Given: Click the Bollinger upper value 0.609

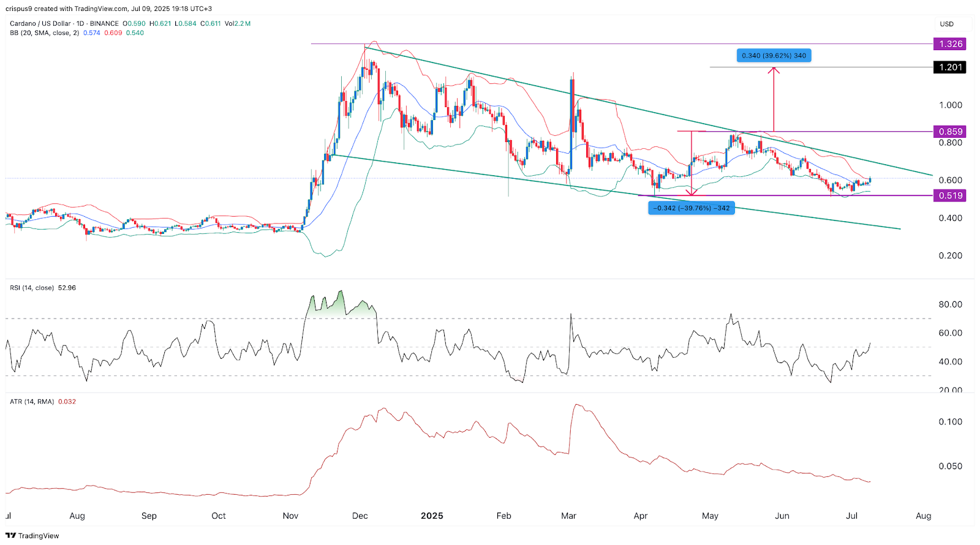Looking at the screenshot, I should (x=113, y=33).
